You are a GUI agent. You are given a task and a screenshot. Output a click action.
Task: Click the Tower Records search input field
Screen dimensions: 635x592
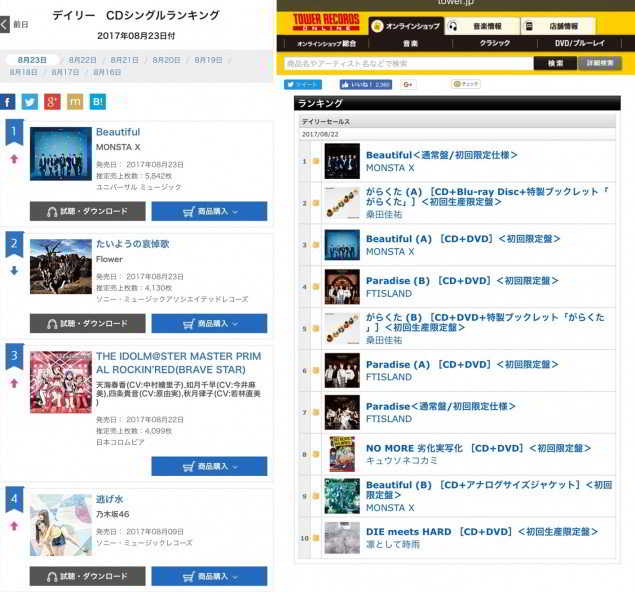click(409, 63)
